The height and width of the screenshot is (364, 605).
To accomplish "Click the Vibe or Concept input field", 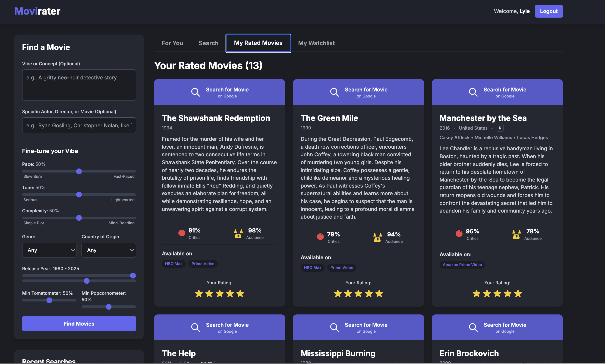I will coord(79,85).
